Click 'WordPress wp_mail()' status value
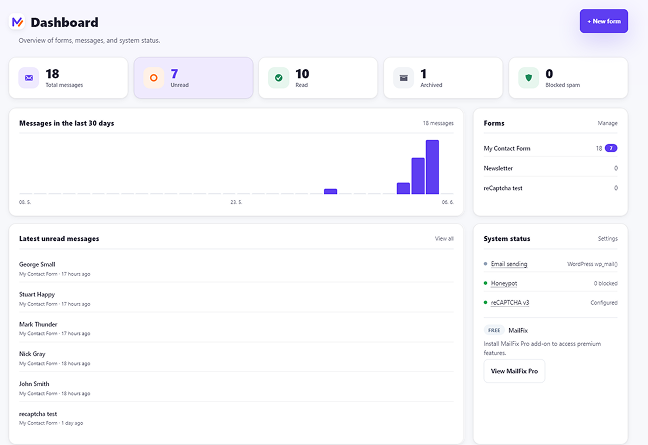The image size is (648, 445). pos(592,264)
